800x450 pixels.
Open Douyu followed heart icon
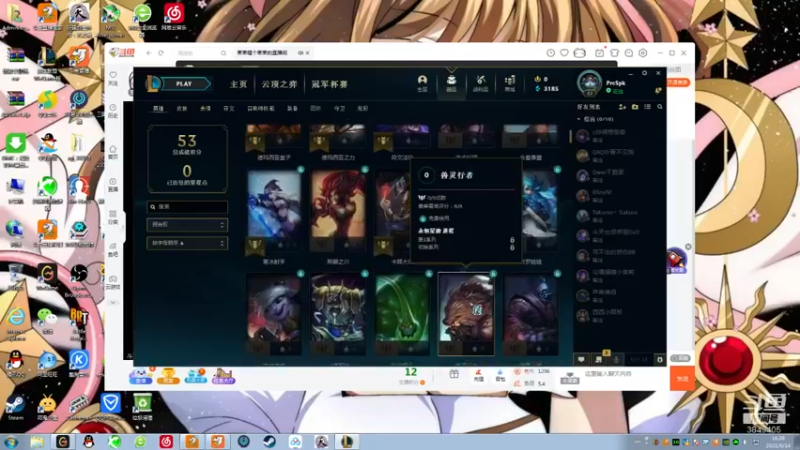pyautogui.click(x=564, y=53)
